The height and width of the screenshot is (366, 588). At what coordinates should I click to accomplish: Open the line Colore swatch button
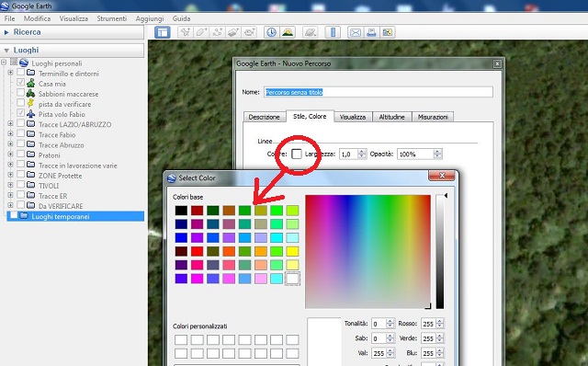(x=296, y=154)
